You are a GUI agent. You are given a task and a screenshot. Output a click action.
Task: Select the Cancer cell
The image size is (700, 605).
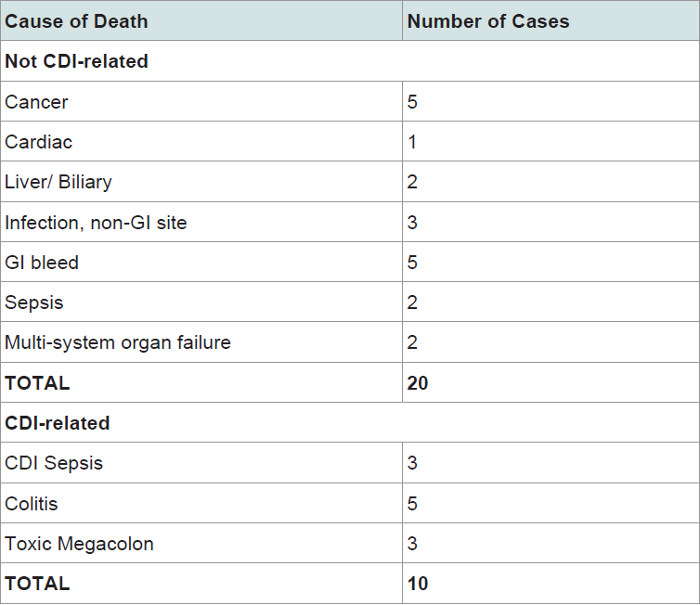(x=201, y=101)
